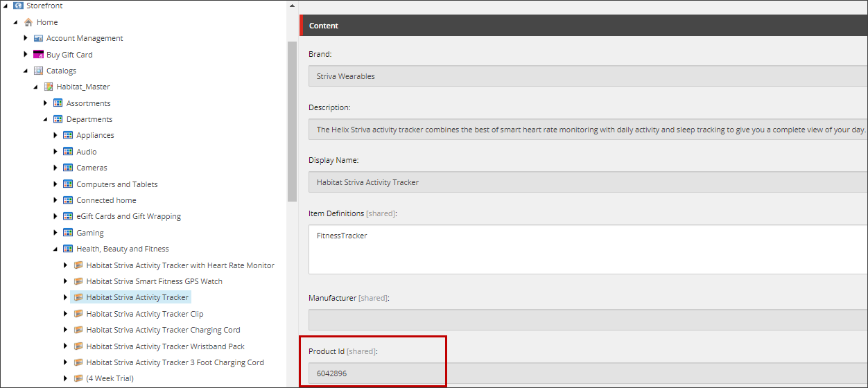Open the Computers and Tablets category
This screenshot has width=868, height=388.
click(117, 184)
